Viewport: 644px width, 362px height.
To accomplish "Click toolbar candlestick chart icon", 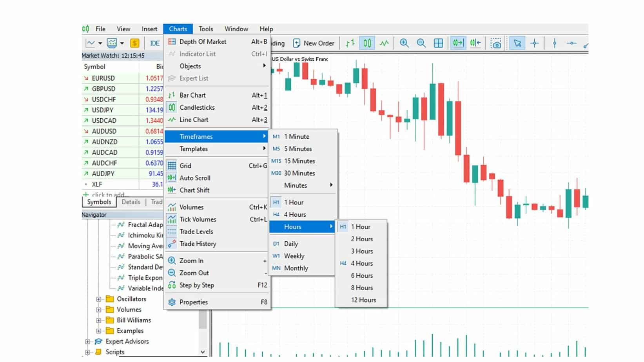I will pos(367,43).
